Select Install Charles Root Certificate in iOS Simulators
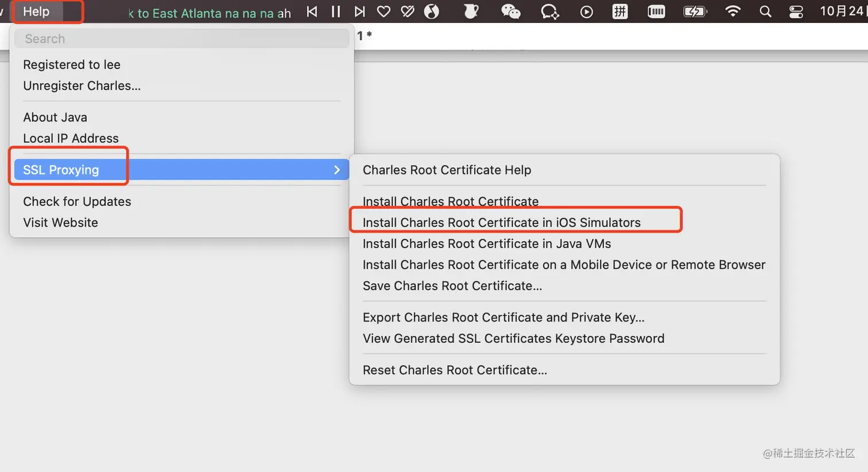868x472 pixels. coord(501,223)
